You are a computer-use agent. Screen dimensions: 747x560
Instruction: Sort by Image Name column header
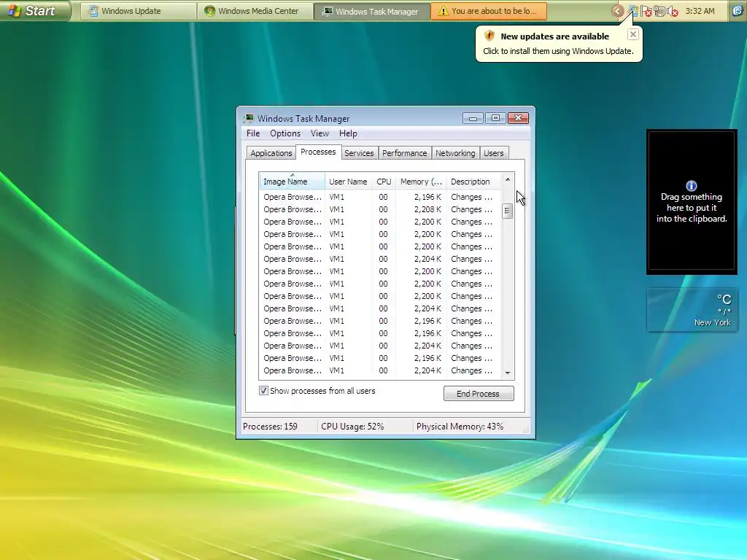click(292, 182)
